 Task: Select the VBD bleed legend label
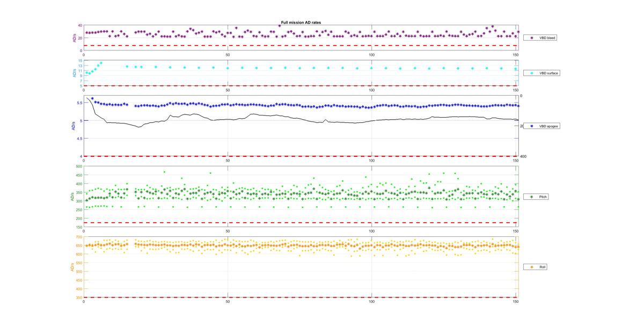[547, 38]
